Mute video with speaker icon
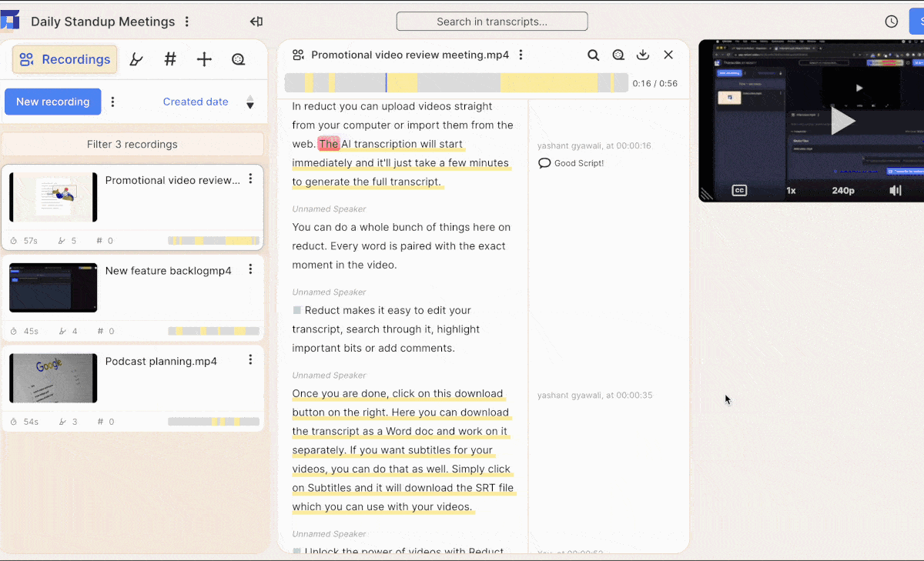Screen dimensions: 924x561 point(895,190)
